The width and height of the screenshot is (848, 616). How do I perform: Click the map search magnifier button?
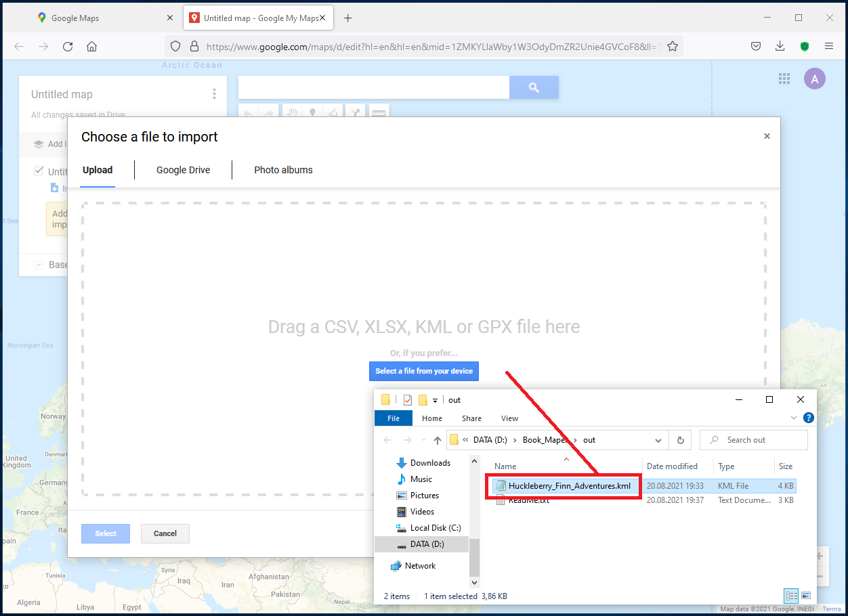click(534, 87)
